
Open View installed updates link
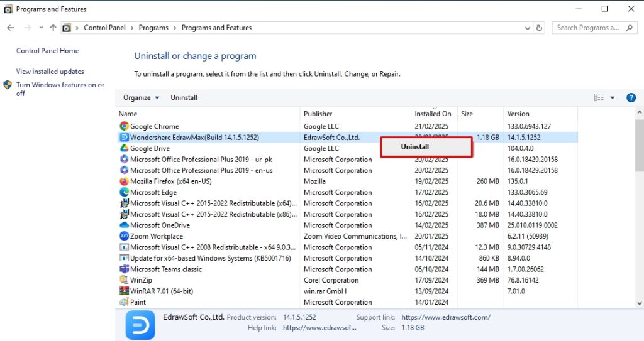tap(50, 72)
